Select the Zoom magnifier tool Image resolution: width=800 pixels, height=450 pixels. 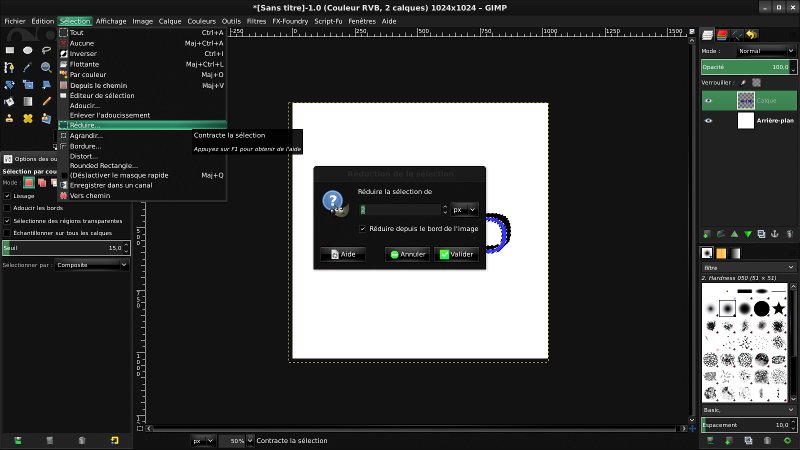pos(46,67)
